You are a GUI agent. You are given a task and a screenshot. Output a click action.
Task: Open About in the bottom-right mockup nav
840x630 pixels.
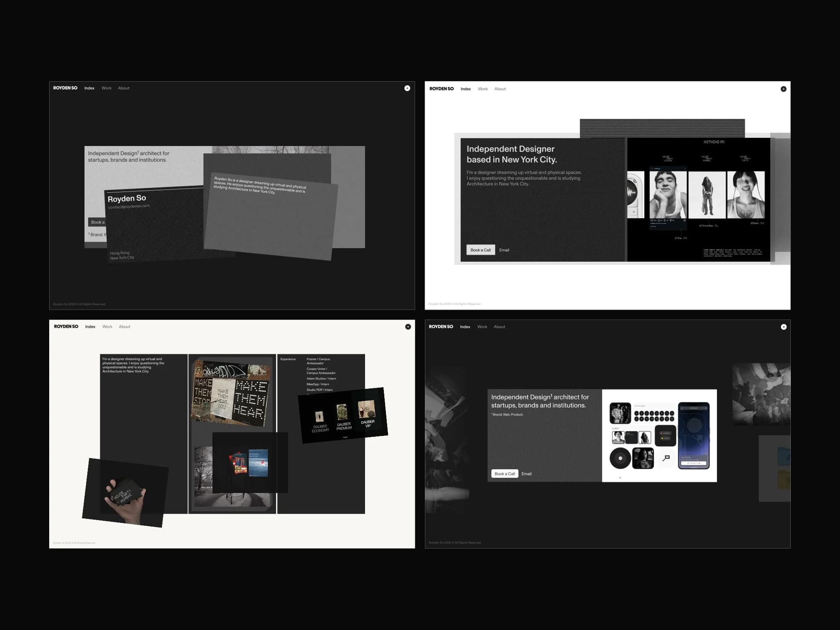pyautogui.click(x=499, y=327)
